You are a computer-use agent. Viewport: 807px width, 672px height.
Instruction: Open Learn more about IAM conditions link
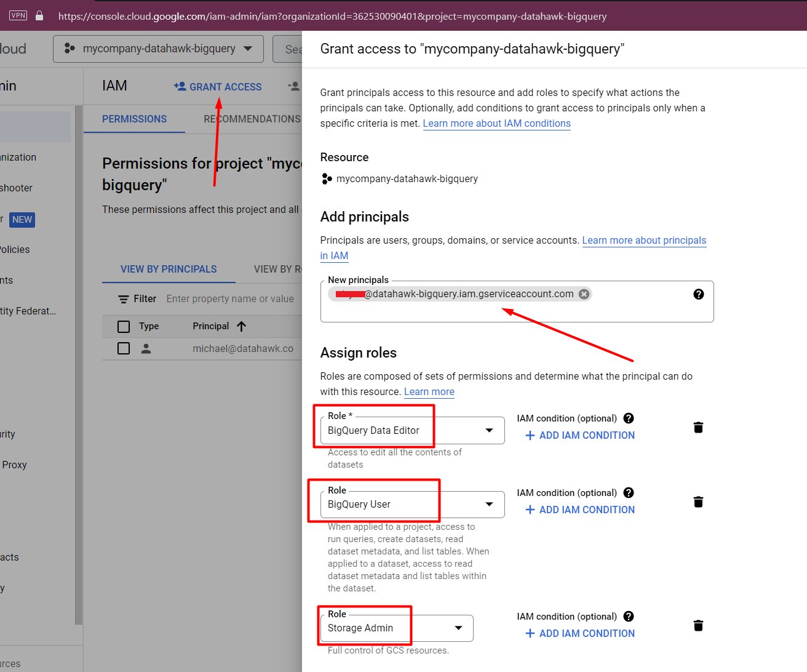tap(496, 123)
